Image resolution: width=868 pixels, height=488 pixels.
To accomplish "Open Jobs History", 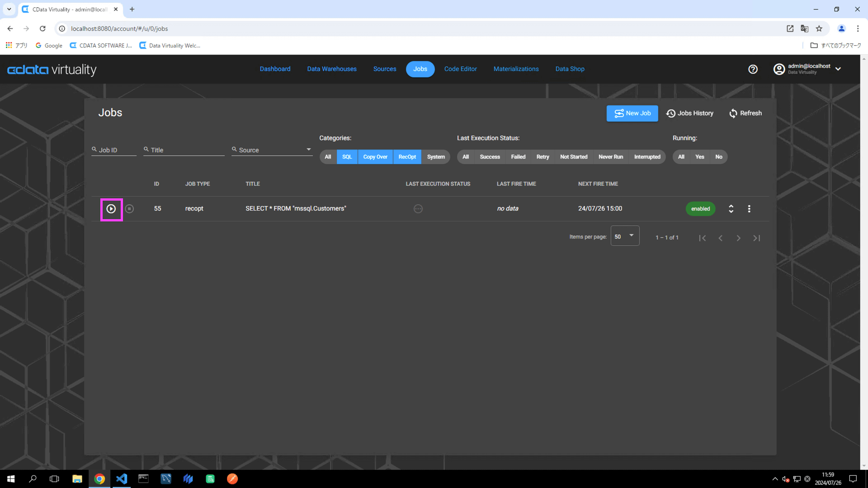I will click(x=690, y=113).
